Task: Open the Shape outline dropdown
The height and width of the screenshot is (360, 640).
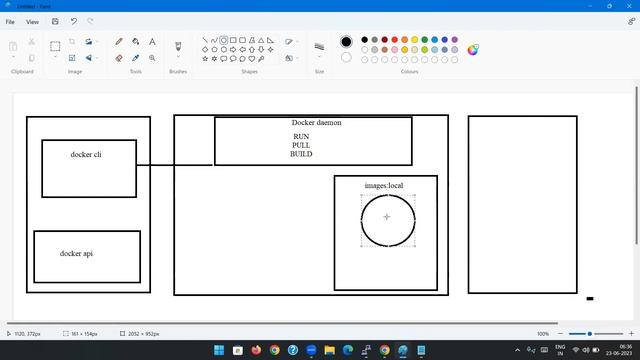Action: tap(291, 42)
